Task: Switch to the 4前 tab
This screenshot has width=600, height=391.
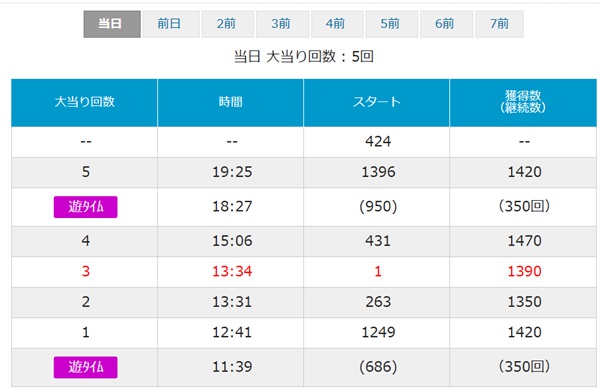Action: (337, 24)
